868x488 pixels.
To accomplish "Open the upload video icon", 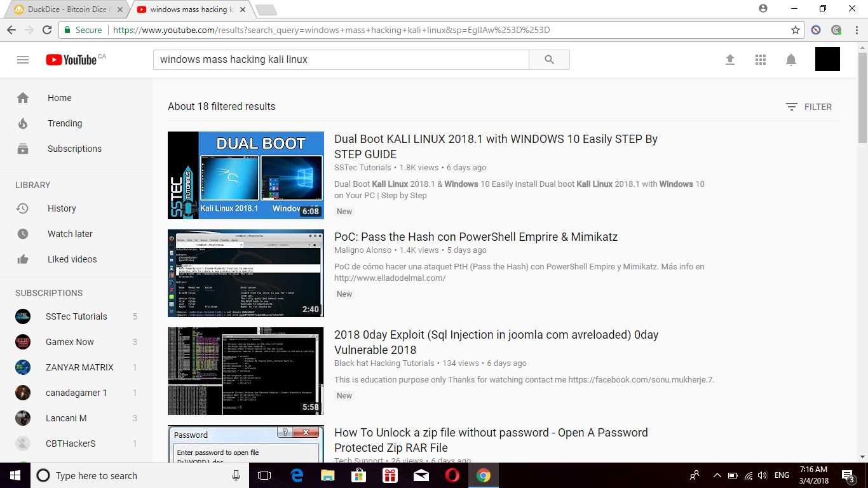I will coord(730,60).
